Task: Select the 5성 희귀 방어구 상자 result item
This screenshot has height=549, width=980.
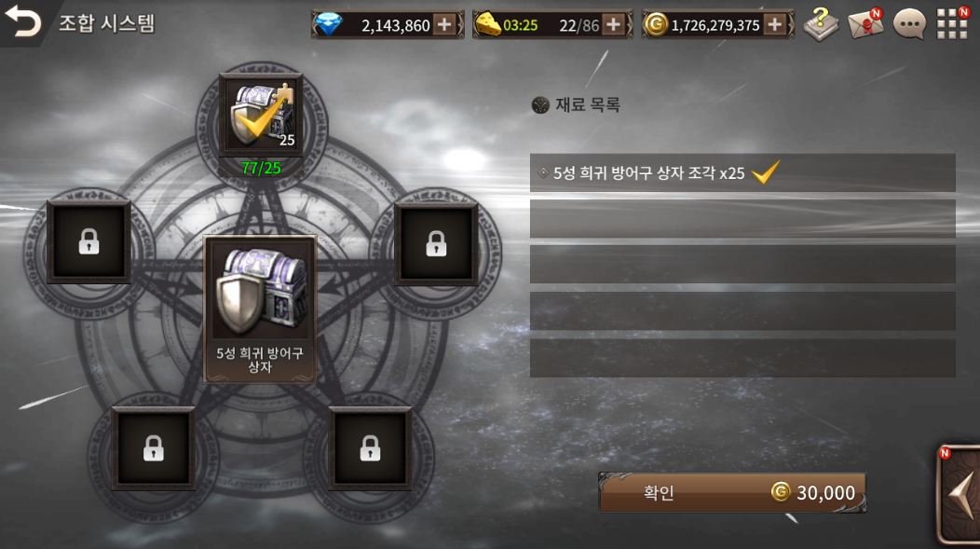Action: coord(260,309)
